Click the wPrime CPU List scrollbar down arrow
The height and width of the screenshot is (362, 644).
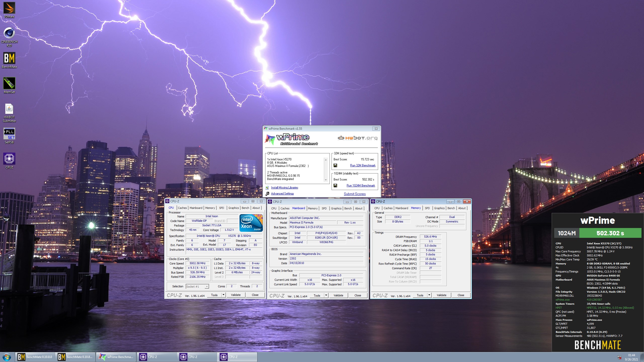(x=326, y=180)
